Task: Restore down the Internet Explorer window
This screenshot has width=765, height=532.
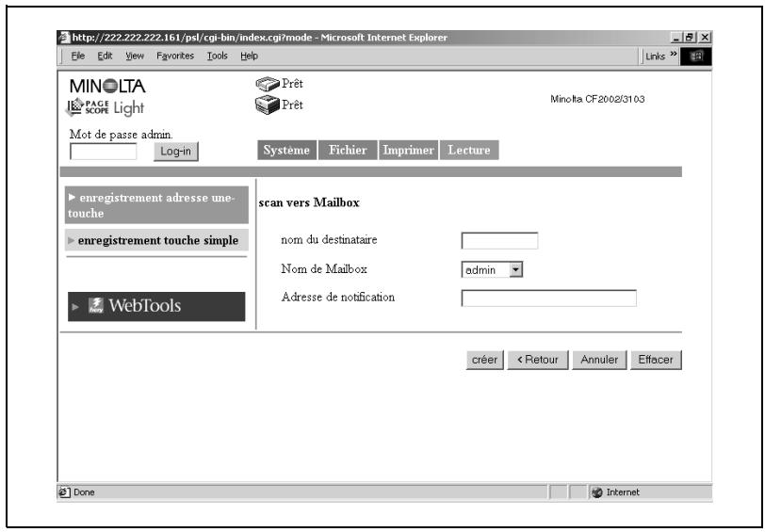Action: (x=690, y=38)
